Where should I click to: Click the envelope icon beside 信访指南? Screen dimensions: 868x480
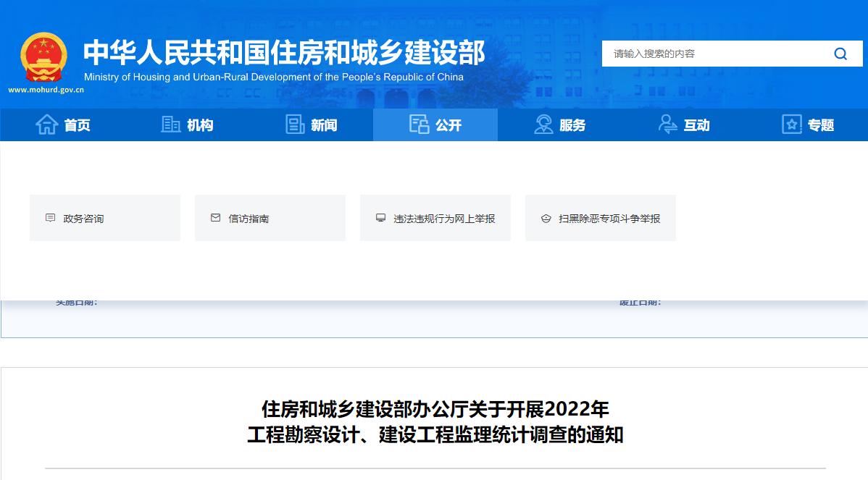(x=215, y=218)
